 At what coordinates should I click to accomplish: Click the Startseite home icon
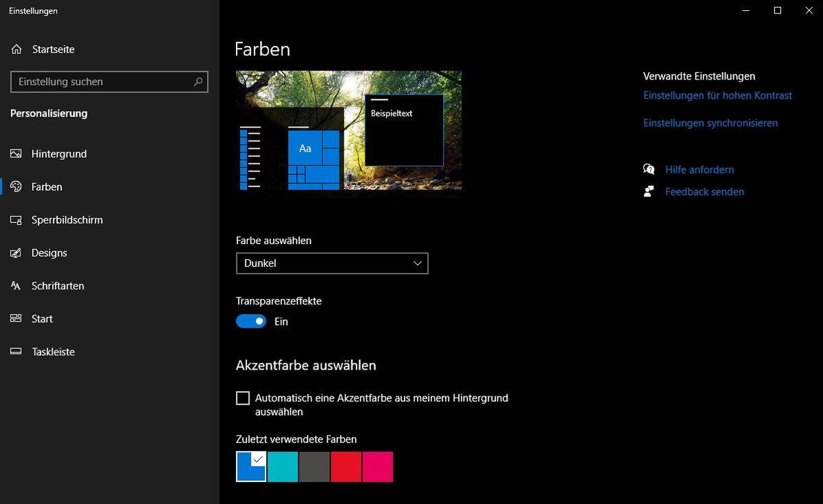[16, 49]
